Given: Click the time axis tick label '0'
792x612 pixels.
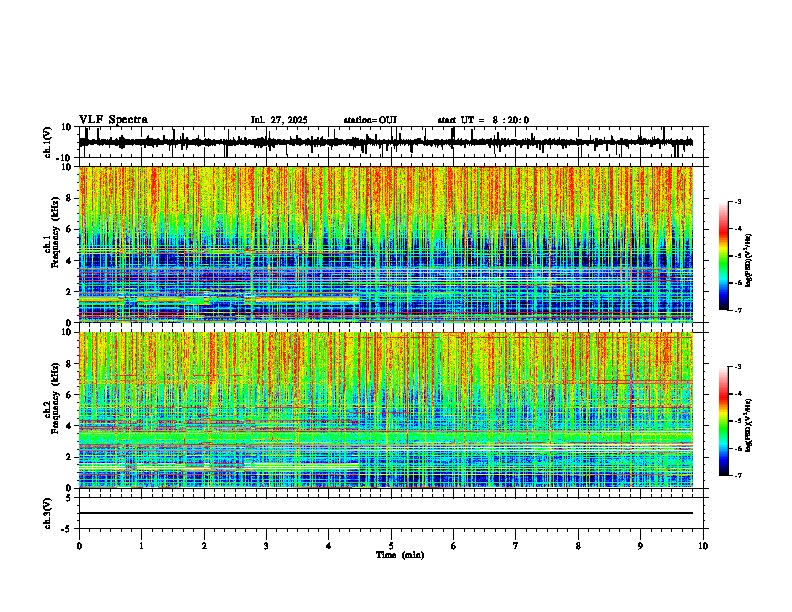Looking at the screenshot, I should coord(79,546).
